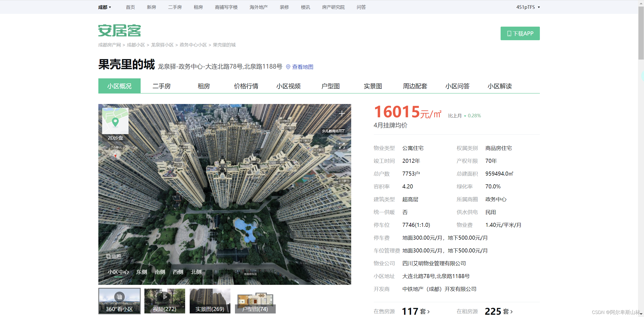The image size is (644, 317).
Task: Expand the 成都 city dropdown
Action: pyautogui.click(x=104, y=7)
